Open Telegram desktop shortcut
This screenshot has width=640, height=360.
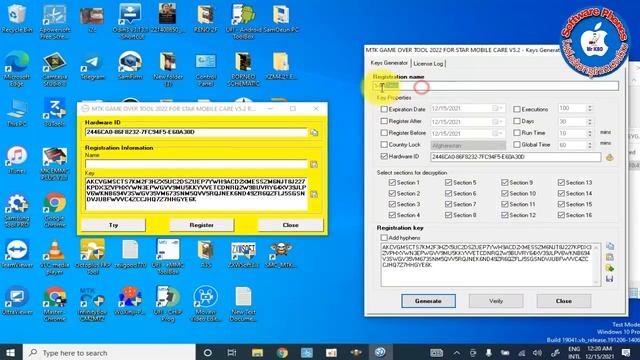(x=92, y=67)
